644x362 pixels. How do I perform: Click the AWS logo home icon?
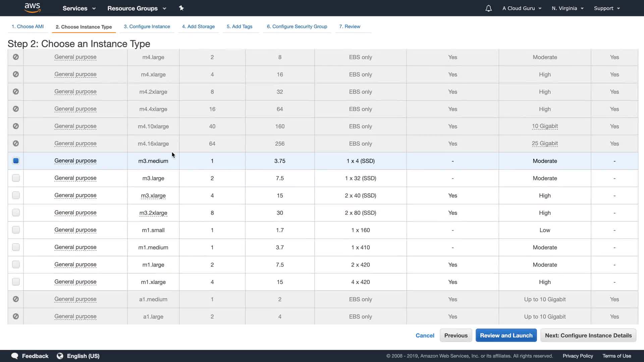[x=33, y=8]
